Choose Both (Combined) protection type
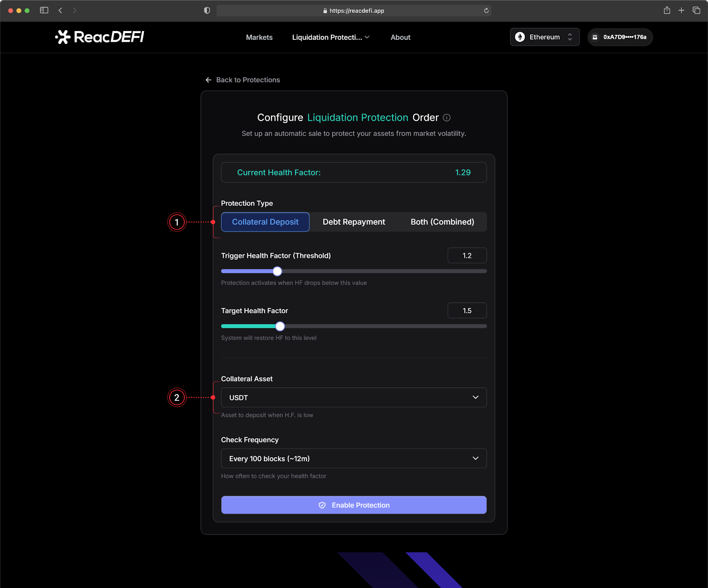 (442, 222)
